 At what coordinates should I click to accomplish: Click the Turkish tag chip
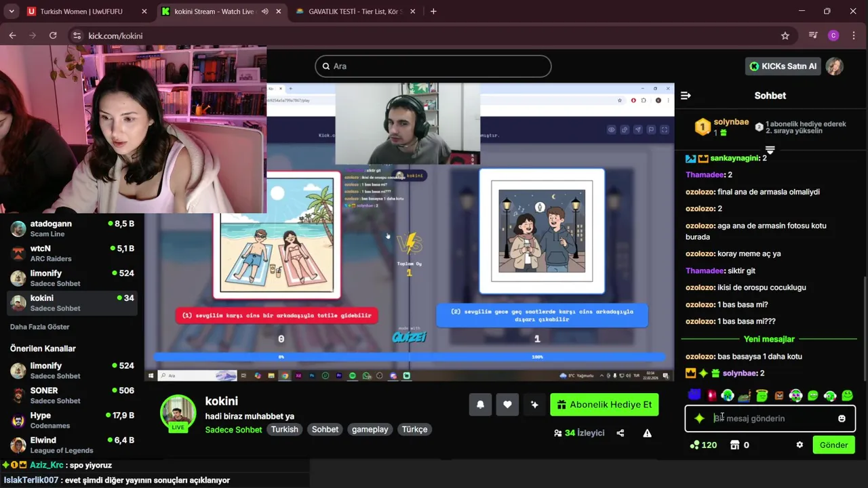(285, 429)
